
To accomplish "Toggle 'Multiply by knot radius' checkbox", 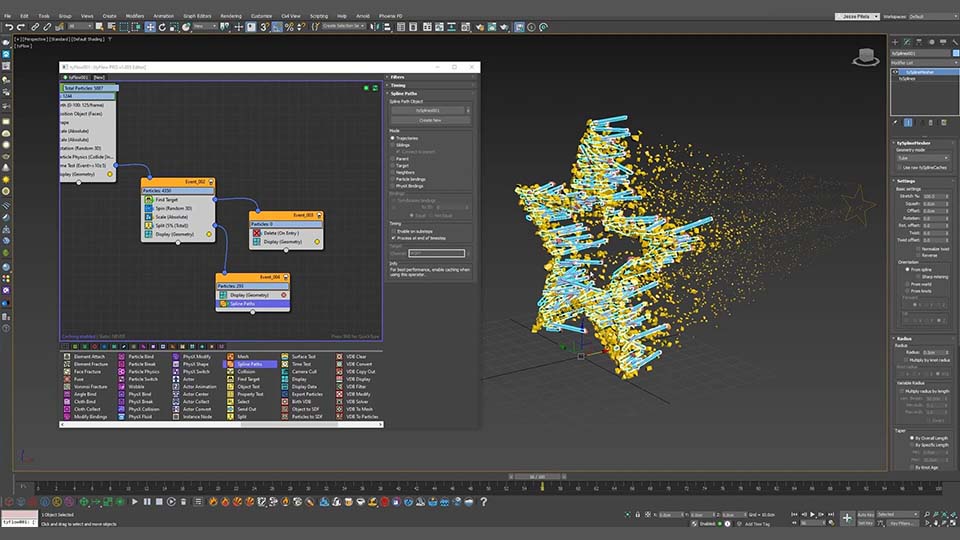I will [907, 360].
